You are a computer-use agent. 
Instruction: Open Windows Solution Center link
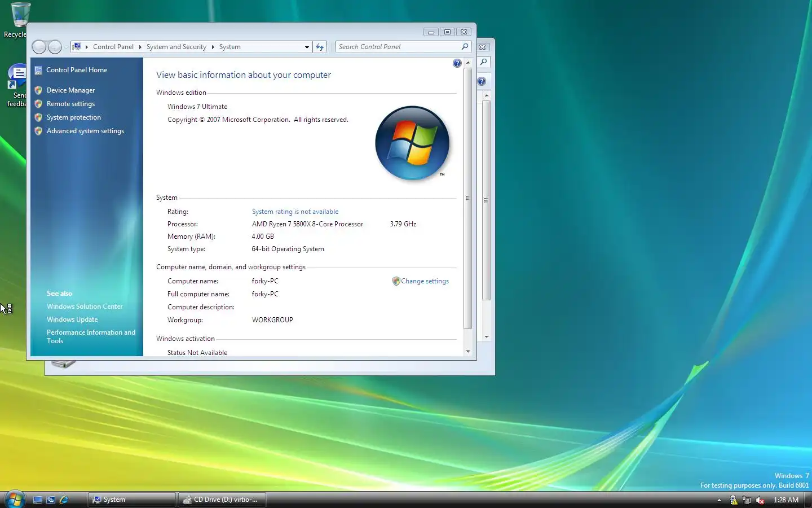coord(85,306)
